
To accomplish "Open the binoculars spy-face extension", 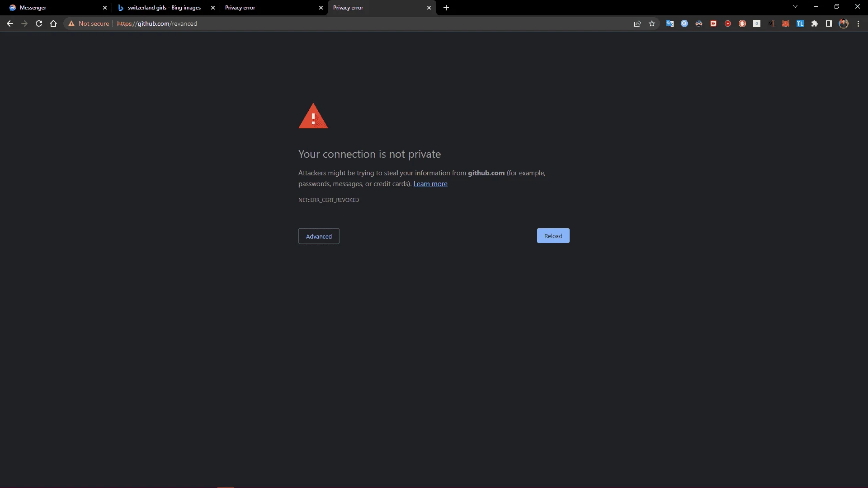I will pos(699,23).
